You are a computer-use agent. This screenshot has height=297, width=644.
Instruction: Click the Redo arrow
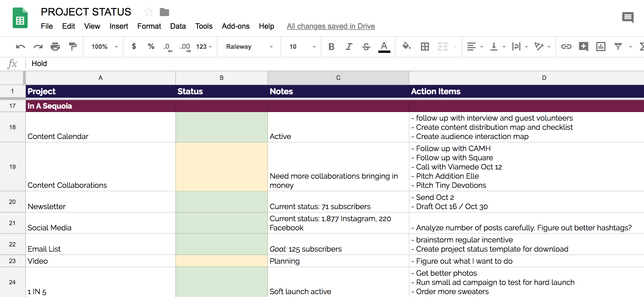click(x=38, y=47)
